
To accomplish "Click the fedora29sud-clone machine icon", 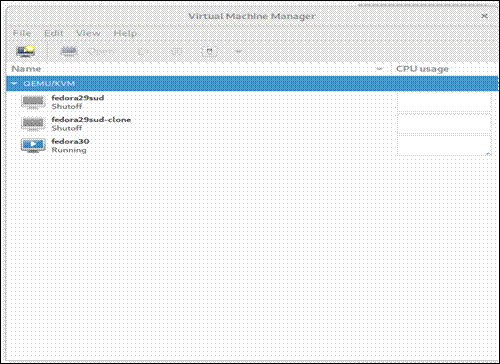I will pos(33,123).
